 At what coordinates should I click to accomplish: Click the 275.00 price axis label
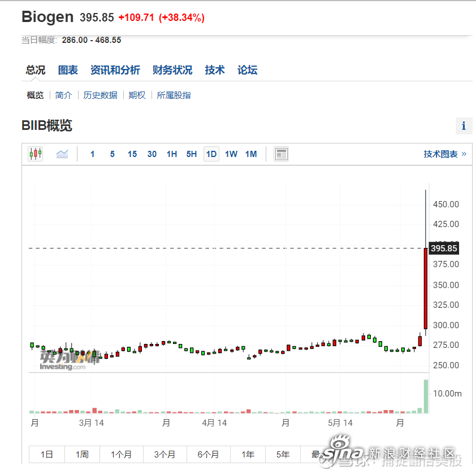pyautogui.click(x=446, y=345)
